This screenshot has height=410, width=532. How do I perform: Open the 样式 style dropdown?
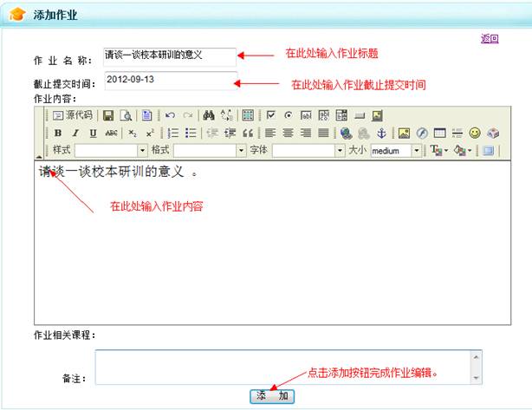coord(111,150)
